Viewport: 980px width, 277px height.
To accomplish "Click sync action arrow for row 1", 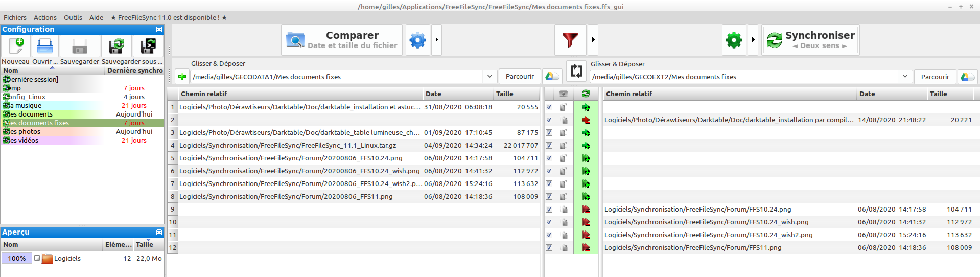I will tap(586, 107).
